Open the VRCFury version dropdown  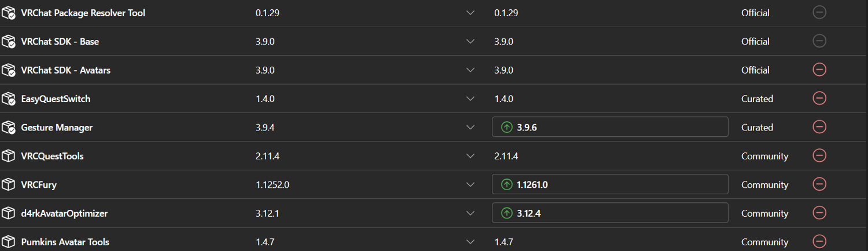[470, 185]
